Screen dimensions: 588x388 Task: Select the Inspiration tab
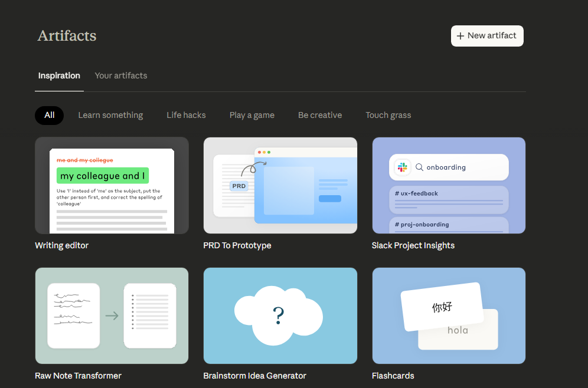(59, 75)
